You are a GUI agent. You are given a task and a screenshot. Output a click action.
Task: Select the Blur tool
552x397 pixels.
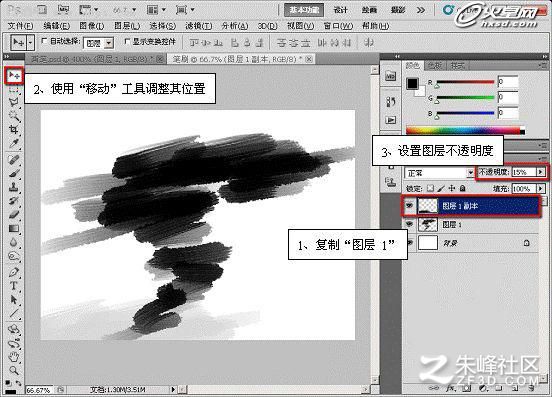14,242
